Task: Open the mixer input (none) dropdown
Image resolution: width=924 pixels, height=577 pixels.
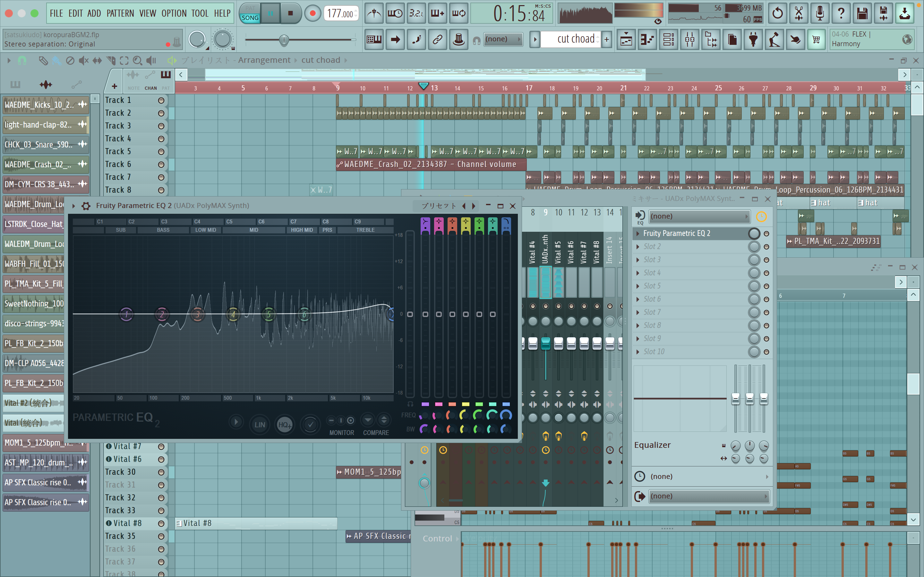Action: click(x=699, y=216)
